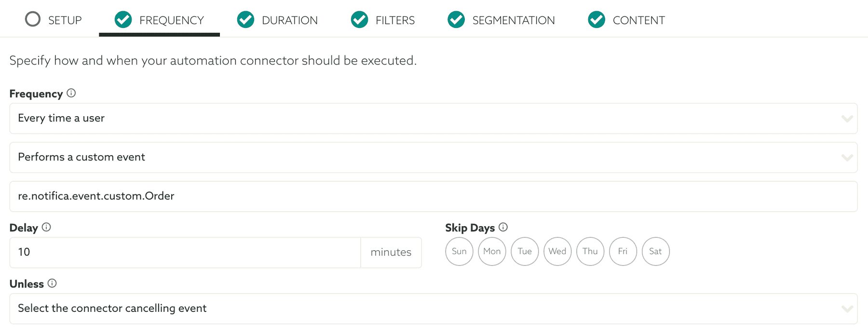Toggle Saturday skip day on
The image size is (868, 336).
pyautogui.click(x=656, y=251)
